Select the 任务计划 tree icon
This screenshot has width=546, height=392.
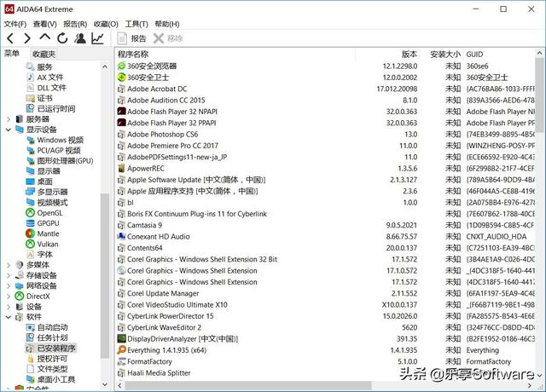31,337
